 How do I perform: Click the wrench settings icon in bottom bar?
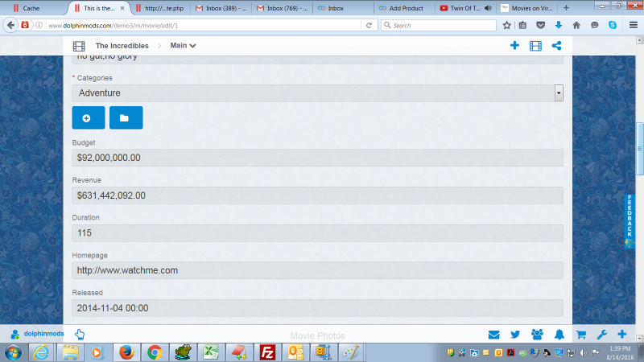tap(601, 335)
